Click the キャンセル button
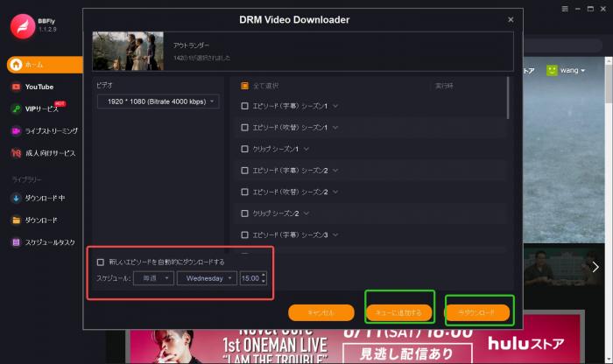The height and width of the screenshot is (364, 613). tap(321, 312)
